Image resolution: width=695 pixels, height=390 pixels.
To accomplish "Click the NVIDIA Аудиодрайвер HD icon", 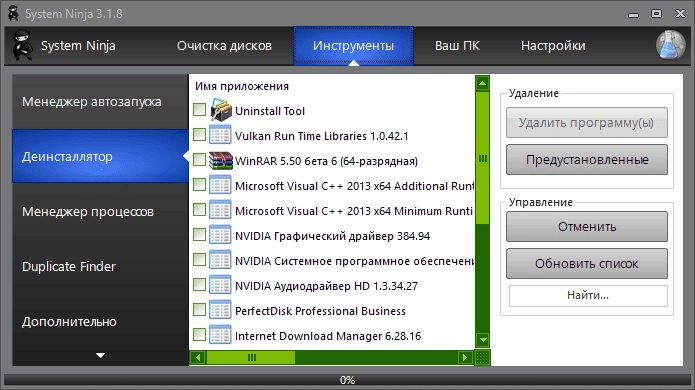I will coord(220,285).
